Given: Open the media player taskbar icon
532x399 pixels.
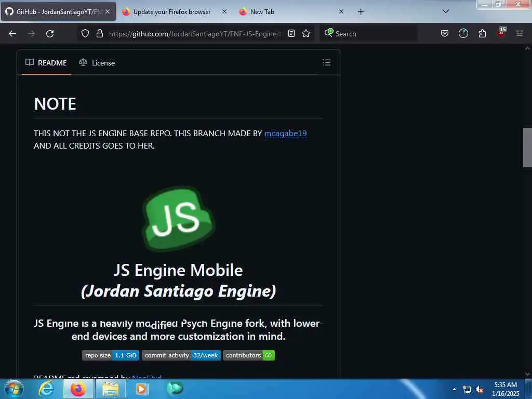Looking at the screenshot, I should [142, 389].
